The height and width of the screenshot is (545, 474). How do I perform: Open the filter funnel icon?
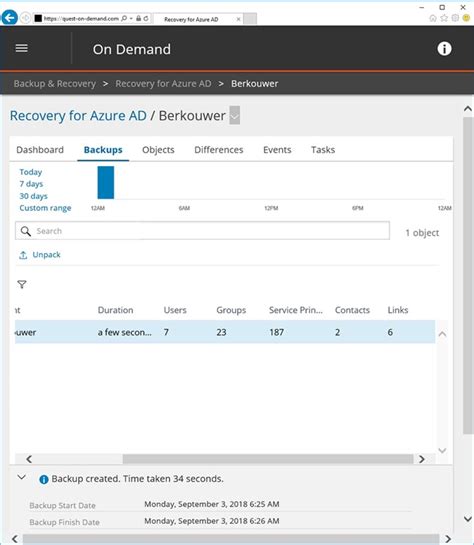22,284
